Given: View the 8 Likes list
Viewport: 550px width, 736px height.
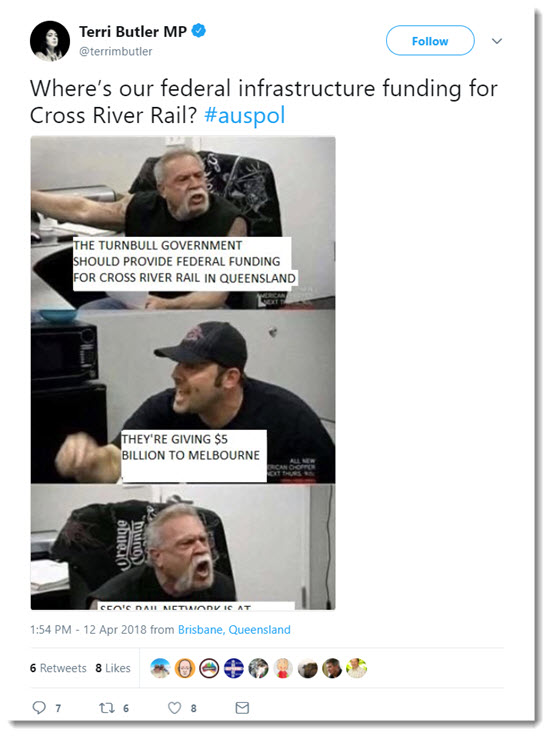Looking at the screenshot, I should click(113, 668).
